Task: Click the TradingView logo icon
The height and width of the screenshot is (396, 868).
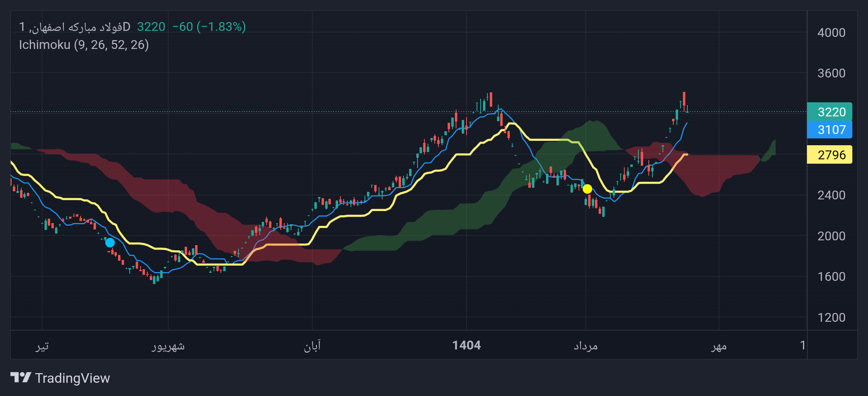Action: [x=20, y=378]
